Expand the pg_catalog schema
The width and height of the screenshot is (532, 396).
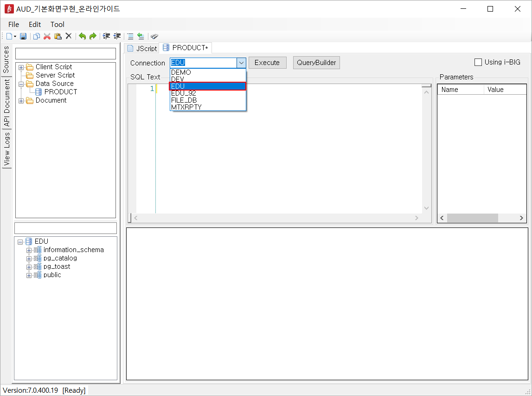coord(29,259)
